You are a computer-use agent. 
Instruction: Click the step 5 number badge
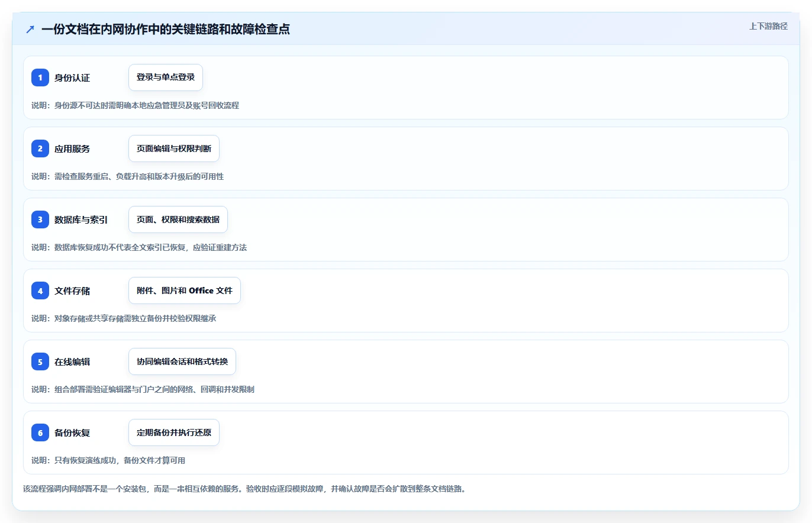click(40, 361)
